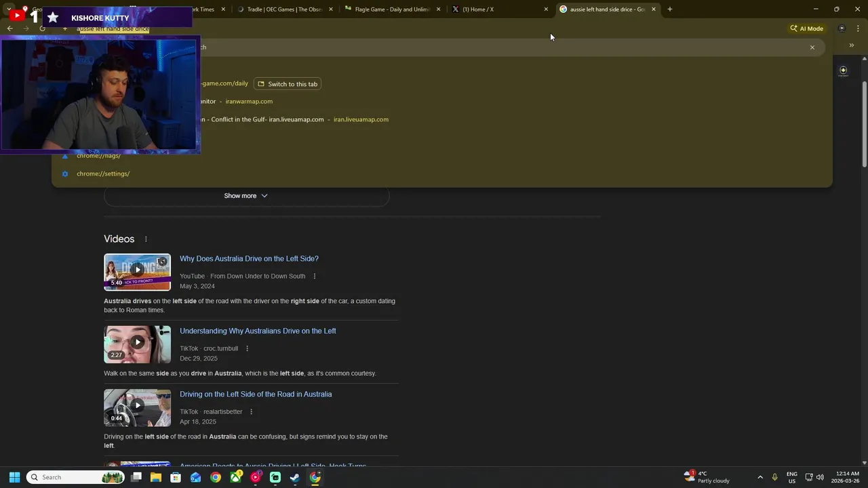Open Understanding Why Australians Drive on the Left
The width and height of the screenshot is (868, 488).
coord(258,331)
